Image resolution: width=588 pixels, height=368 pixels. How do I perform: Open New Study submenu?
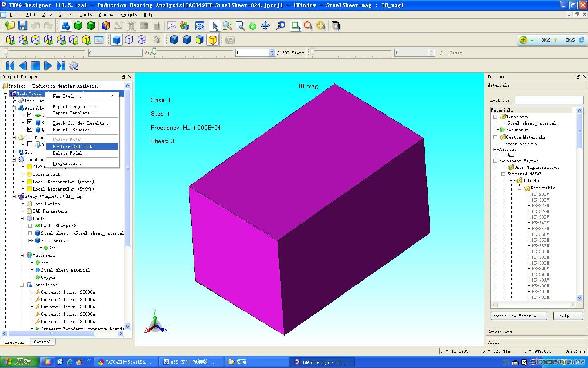pyautogui.click(x=82, y=96)
